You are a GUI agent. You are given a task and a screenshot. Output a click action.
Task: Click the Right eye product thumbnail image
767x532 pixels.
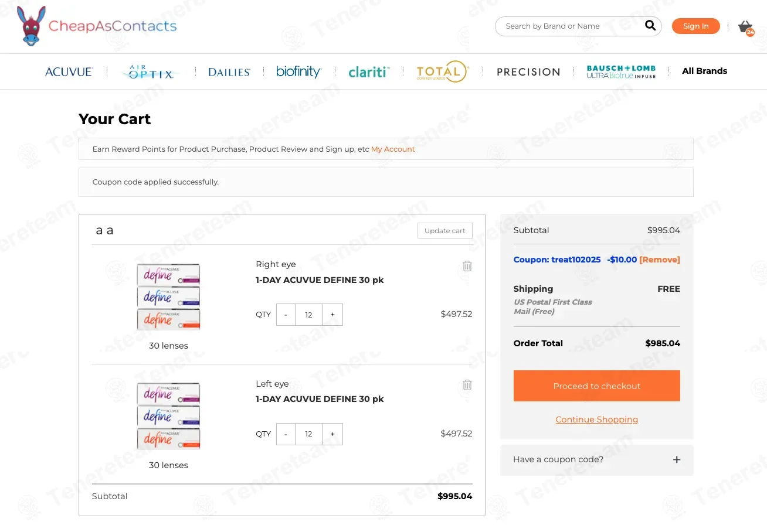[168, 297]
